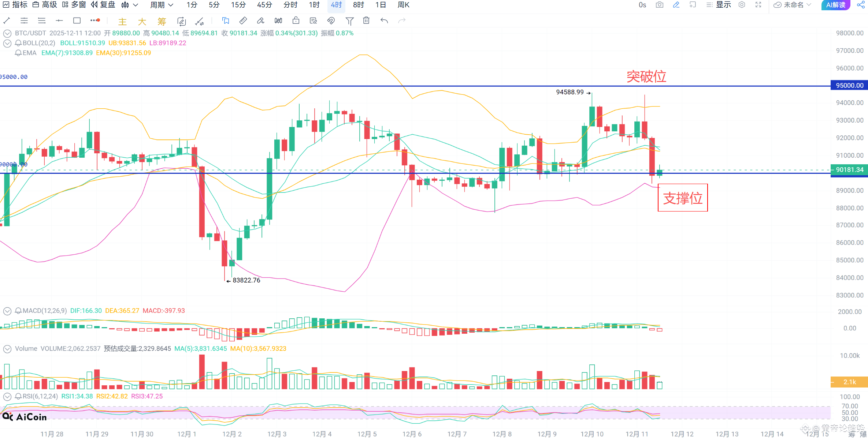
Task: Toggle the lock drawings icon
Action: tap(296, 21)
